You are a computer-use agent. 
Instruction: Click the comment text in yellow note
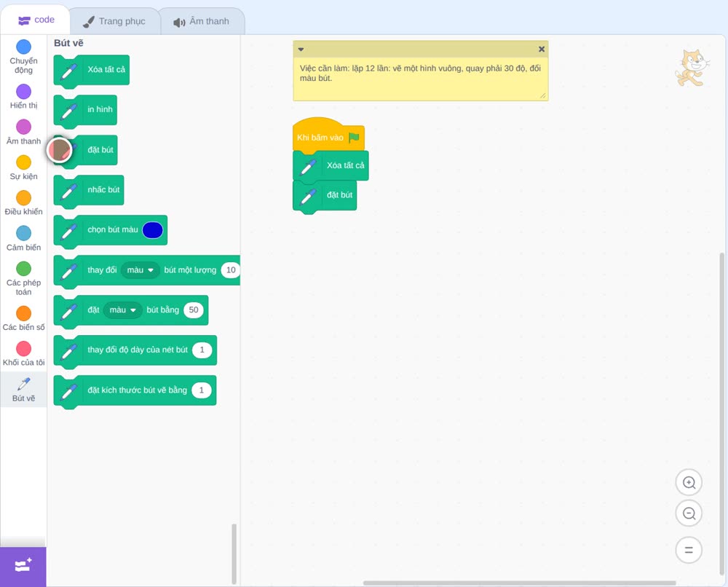tap(420, 74)
